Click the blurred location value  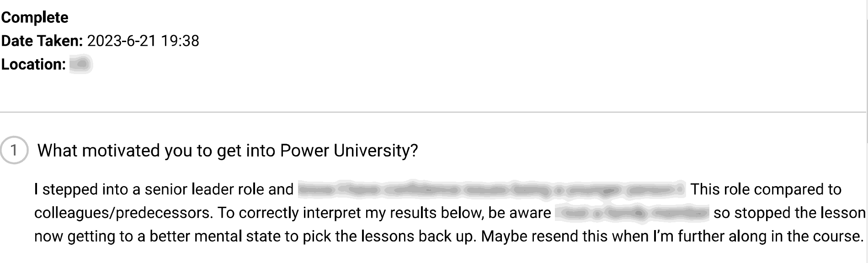81,64
